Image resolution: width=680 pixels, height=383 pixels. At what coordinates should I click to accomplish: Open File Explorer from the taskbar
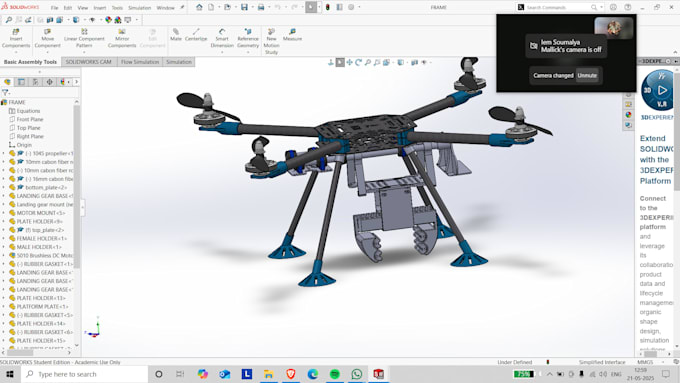pyautogui.click(x=269, y=374)
